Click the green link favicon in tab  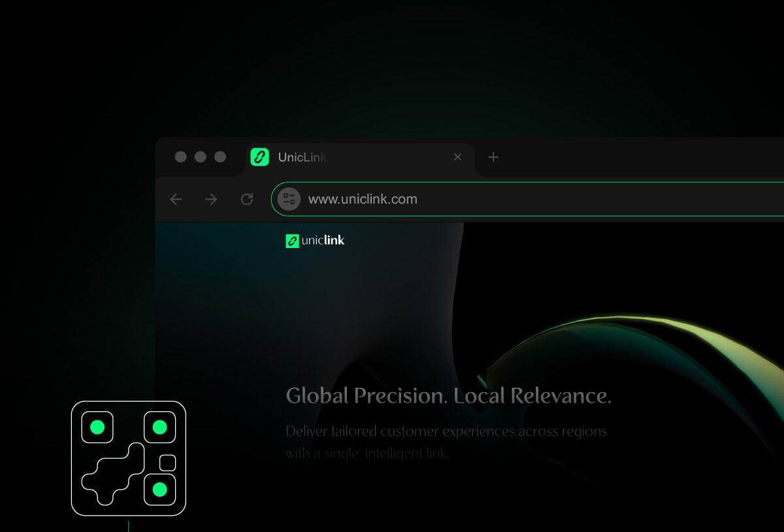tap(260, 157)
